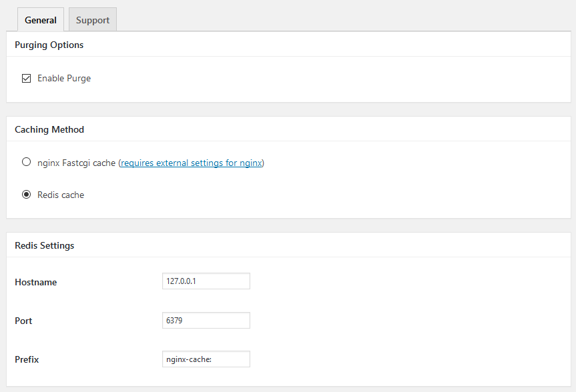
Task: Click the Enable Purge label text
Action: point(64,78)
